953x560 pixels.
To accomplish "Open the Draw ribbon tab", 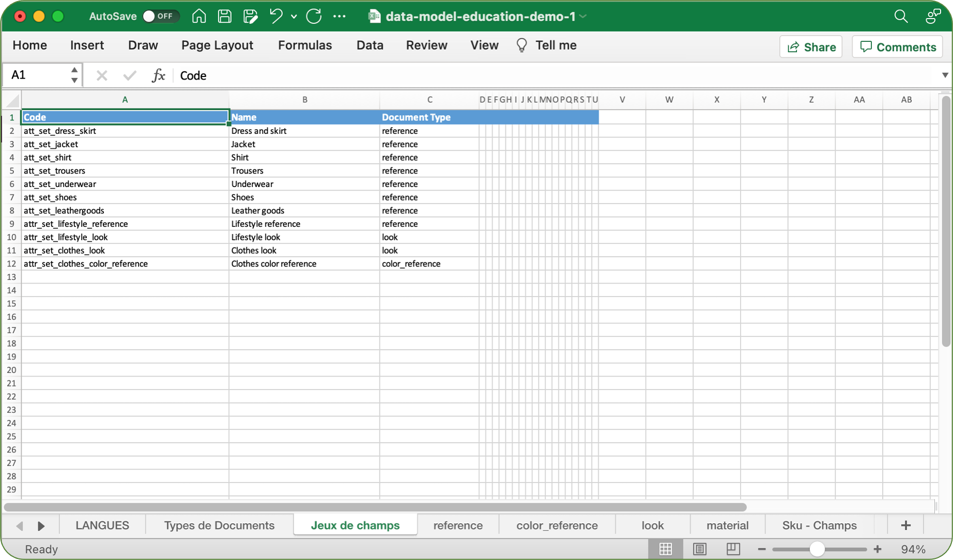I will (143, 45).
